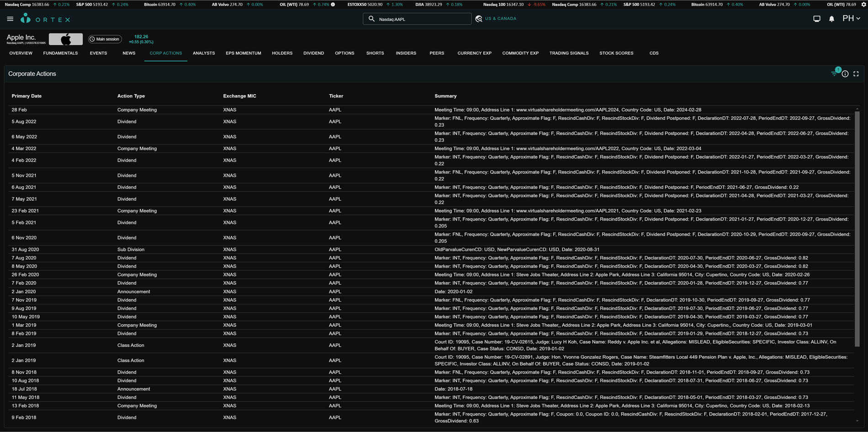Screen dimensions: 868x432
Task: Click the ORTEX logo
Action: click(46, 19)
